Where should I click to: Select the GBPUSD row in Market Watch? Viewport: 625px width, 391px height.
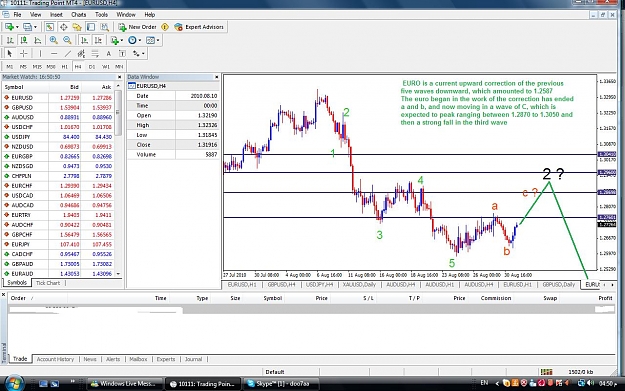pyautogui.click(x=58, y=108)
